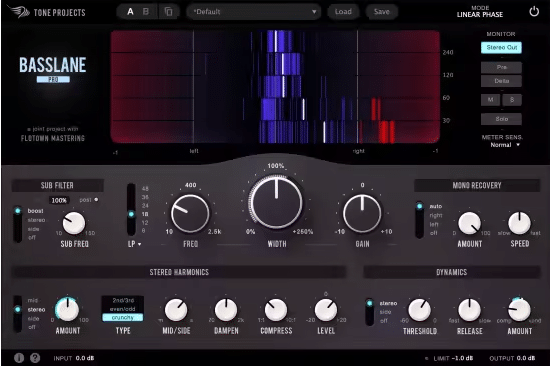Select the crunchy harmonics type
The height and width of the screenshot is (366, 550).
(123, 317)
